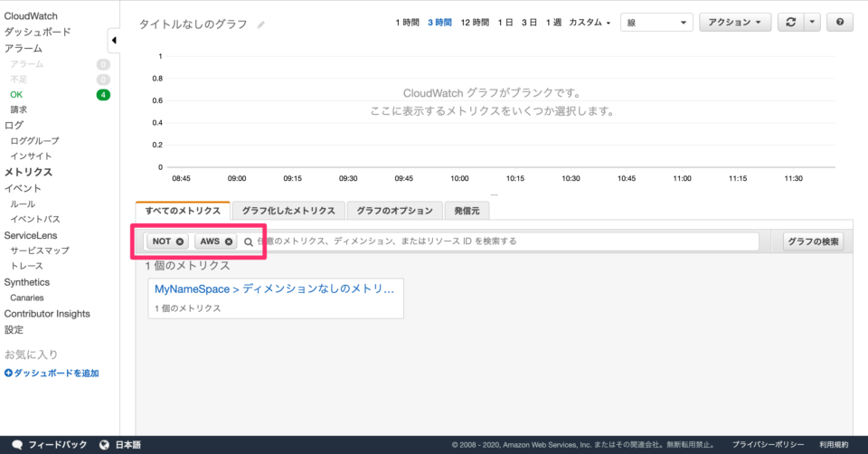
Task: Click the plus icon to add dashboard
Action: (x=8, y=374)
